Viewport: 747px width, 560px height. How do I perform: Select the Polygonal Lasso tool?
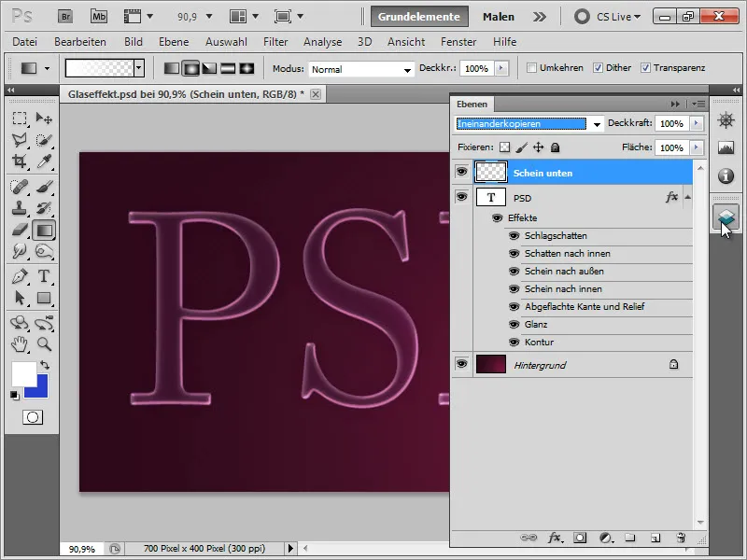coord(20,139)
